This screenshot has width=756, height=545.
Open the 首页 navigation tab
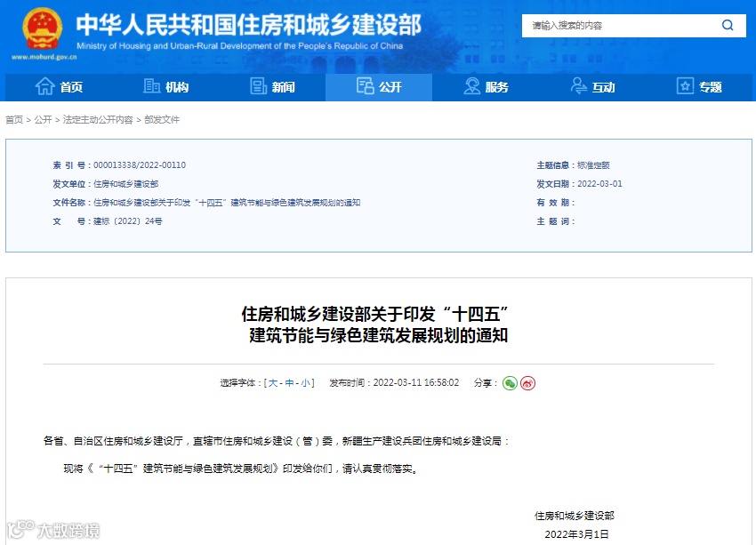pos(59,87)
